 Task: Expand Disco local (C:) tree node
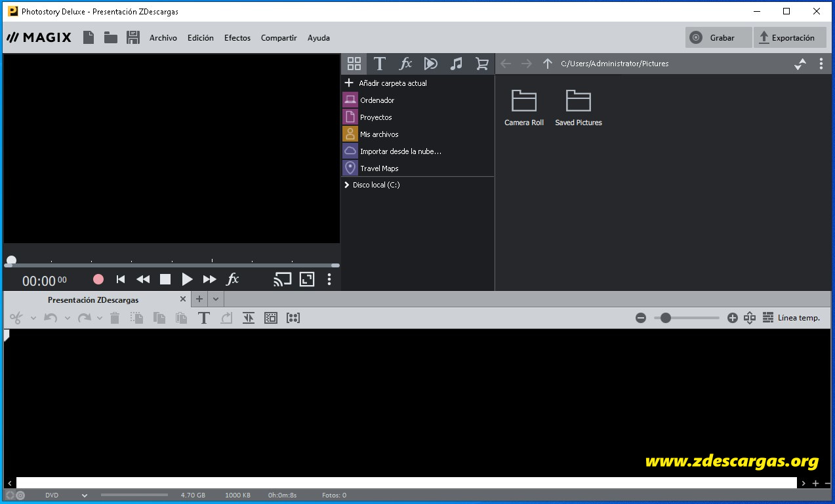pyautogui.click(x=346, y=185)
